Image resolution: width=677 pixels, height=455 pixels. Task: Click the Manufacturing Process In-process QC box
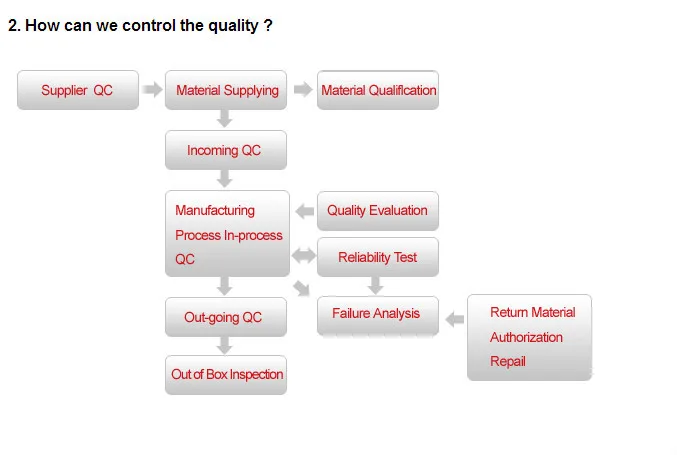click(x=228, y=234)
